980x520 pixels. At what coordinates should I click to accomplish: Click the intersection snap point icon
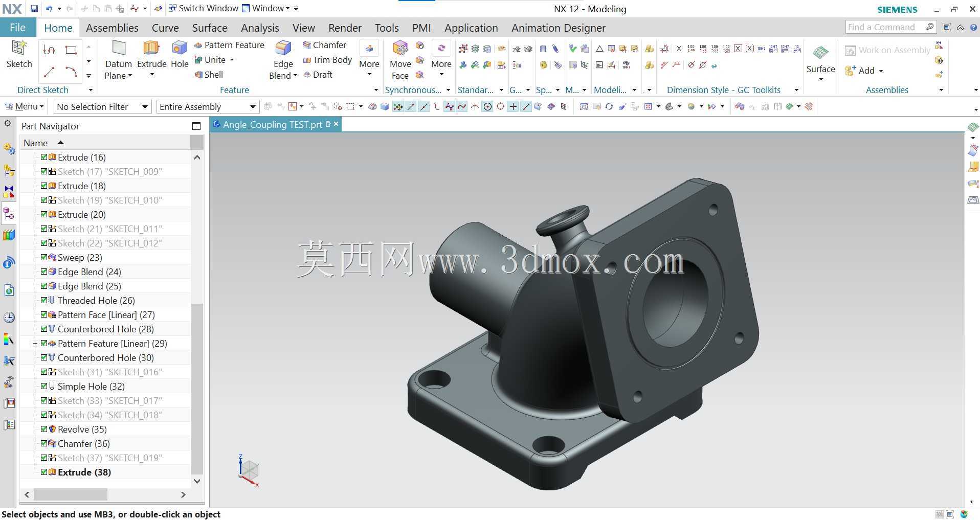click(475, 106)
